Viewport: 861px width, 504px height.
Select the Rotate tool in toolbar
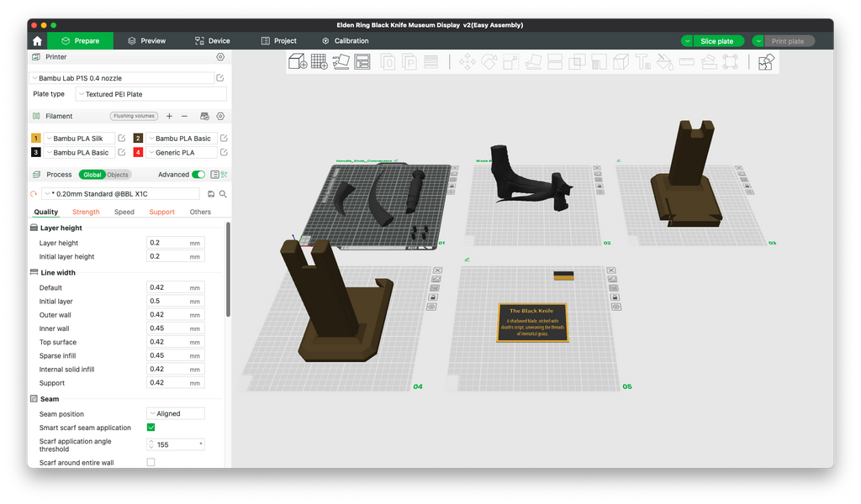pyautogui.click(x=489, y=61)
